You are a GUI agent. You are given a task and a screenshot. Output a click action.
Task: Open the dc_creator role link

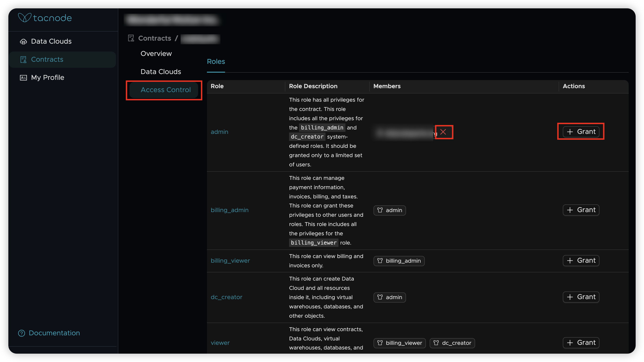226,297
